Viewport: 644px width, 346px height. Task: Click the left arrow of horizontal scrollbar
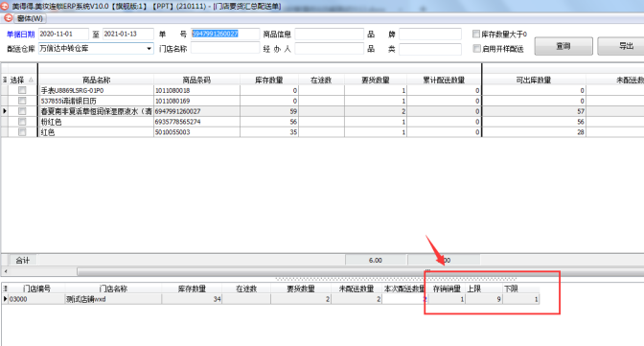pos(6,271)
